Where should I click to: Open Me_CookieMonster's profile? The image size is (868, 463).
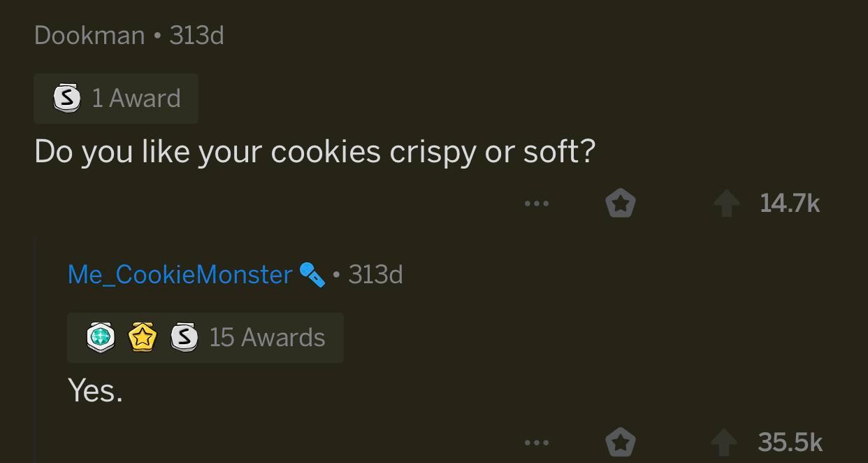pyautogui.click(x=179, y=274)
